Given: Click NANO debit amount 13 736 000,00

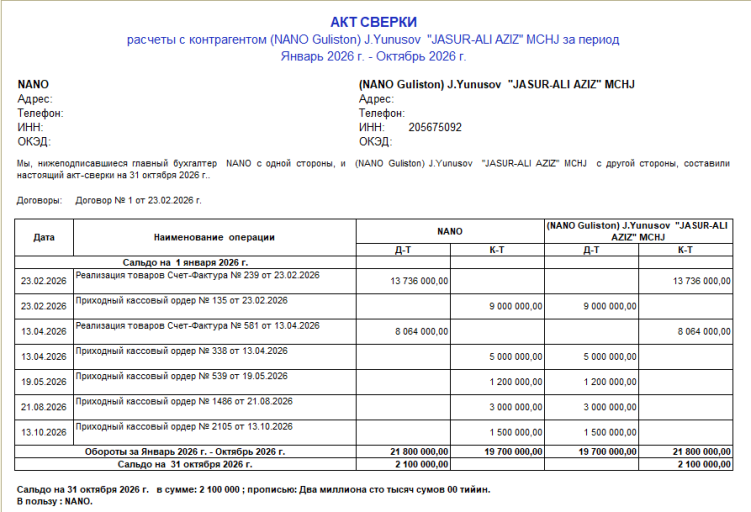Looking at the screenshot, I should pos(419,281).
